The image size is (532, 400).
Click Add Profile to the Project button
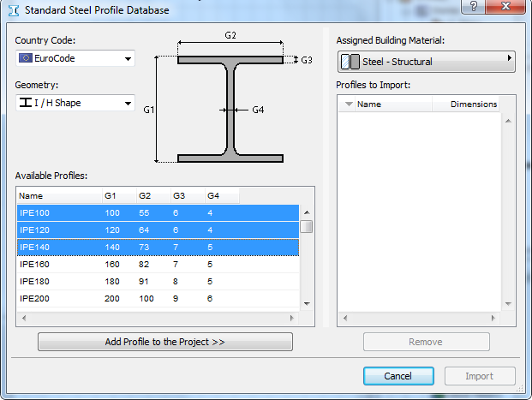164,342
